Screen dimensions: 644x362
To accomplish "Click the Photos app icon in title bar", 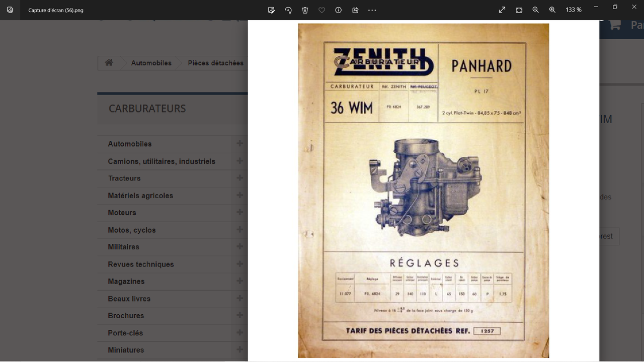I will 10,10.
